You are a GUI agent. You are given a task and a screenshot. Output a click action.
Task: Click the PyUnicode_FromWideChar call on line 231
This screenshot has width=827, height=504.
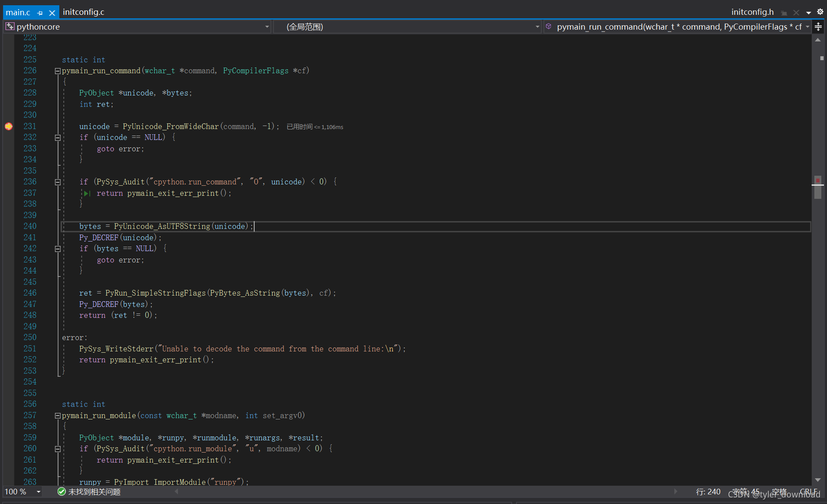pyautogui.click(x=171, y=126)
